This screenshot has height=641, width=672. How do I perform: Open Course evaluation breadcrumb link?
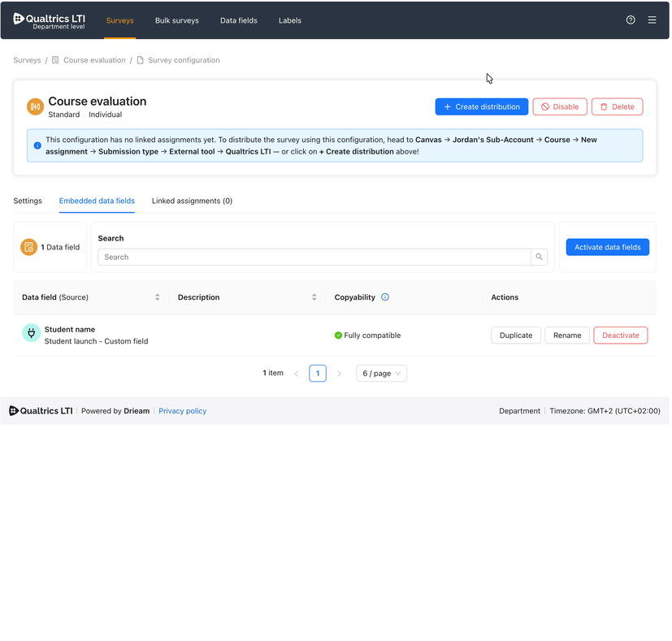tap(95, 60)
